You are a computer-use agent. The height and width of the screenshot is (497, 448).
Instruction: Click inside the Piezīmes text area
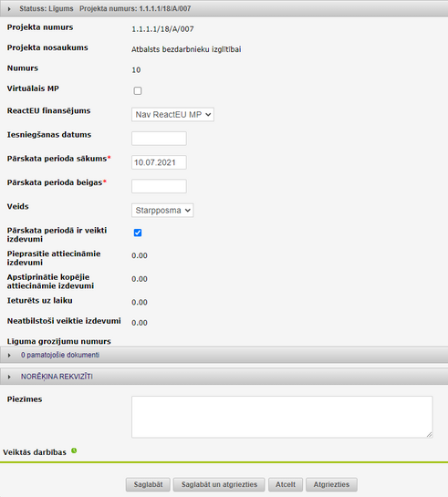click(282, 417)
